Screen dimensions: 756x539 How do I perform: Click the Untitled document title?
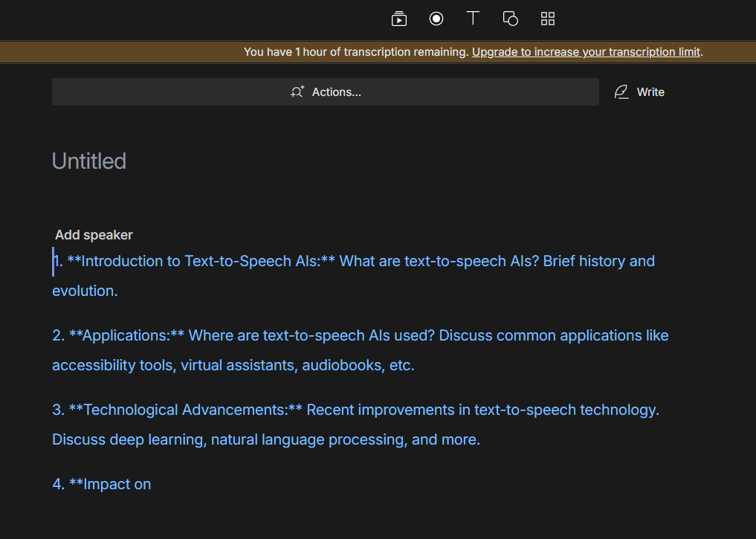[89, 161]
